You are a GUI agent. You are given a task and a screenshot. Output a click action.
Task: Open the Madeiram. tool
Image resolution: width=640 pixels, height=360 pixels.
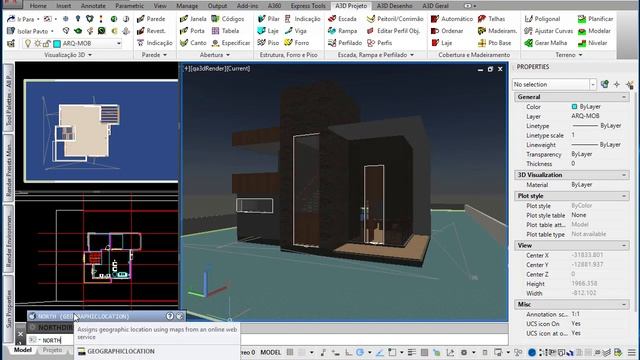click(498, 31)
